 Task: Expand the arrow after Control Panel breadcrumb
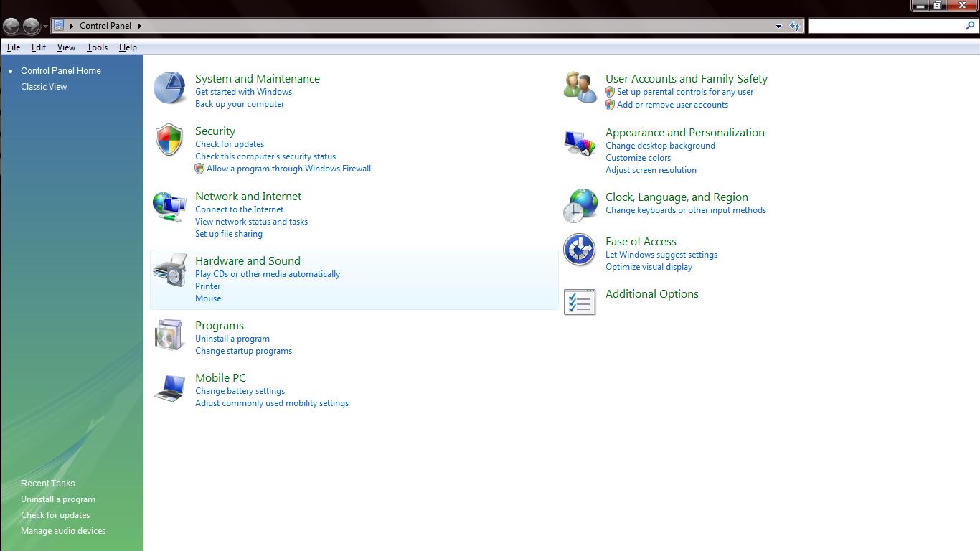pyautogui.click(x=140, y=26)
